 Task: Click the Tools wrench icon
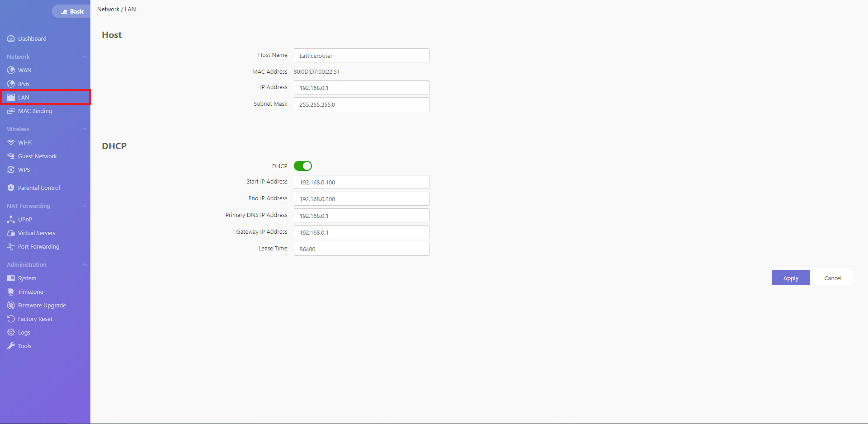[x=11, y=346]
